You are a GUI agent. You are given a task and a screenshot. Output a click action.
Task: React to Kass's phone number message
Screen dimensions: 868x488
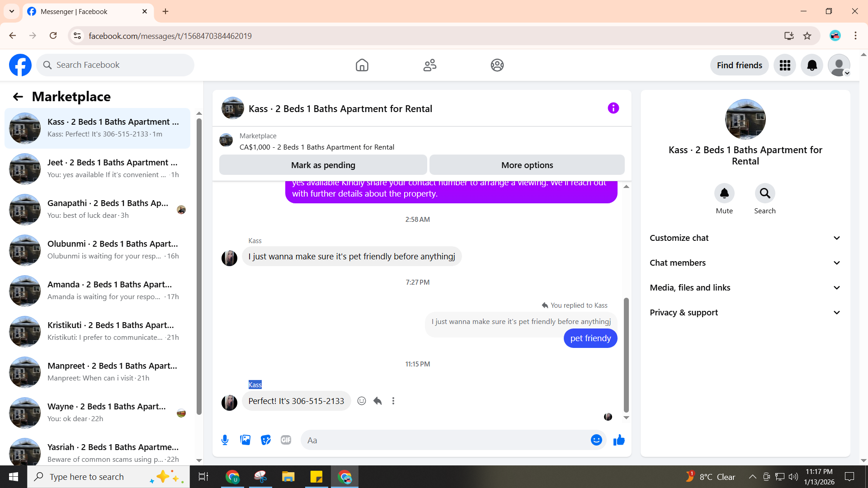tap(362, 401)
